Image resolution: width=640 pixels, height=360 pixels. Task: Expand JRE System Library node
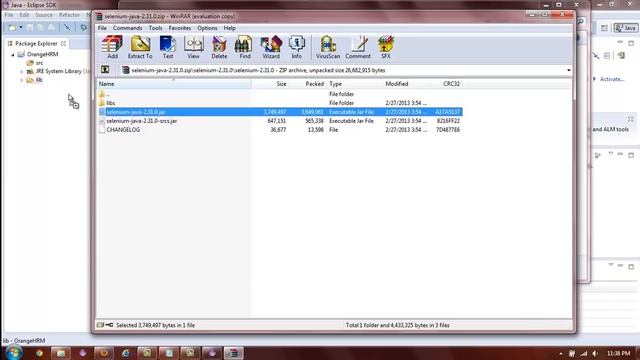tap(21, 71)
